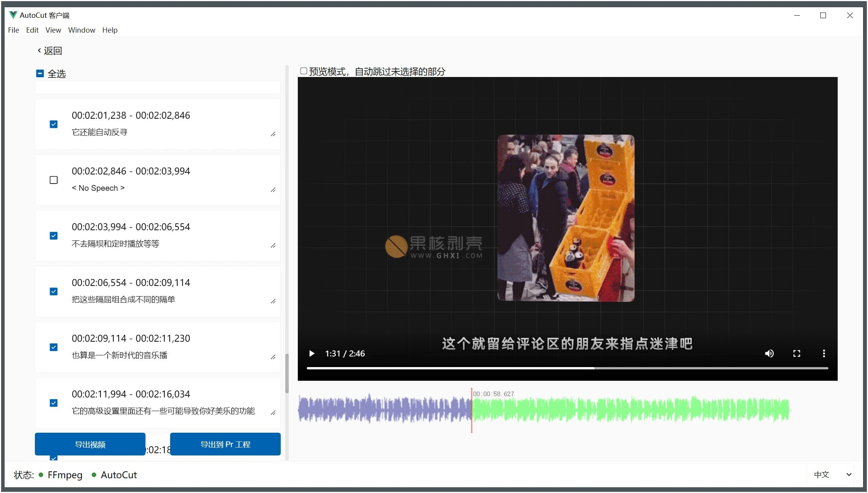Enter fullscreen mode on the video
The width and height of the screenshot is (868, 493).
pyautogui.click(x=797, y=353)
